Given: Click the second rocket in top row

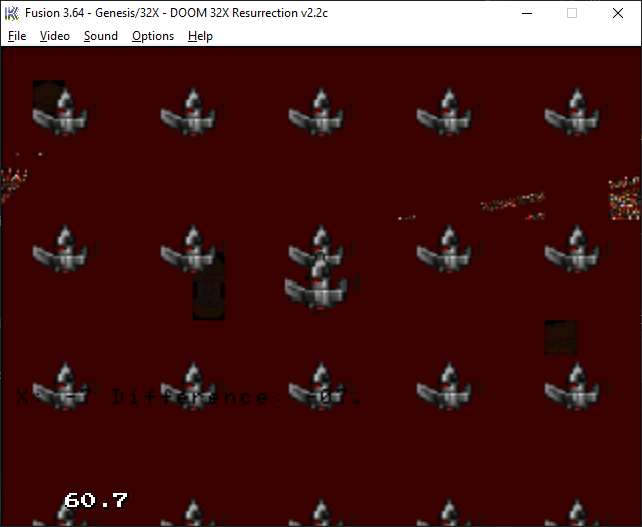Looking at the screenshot, I should point(190,112).
